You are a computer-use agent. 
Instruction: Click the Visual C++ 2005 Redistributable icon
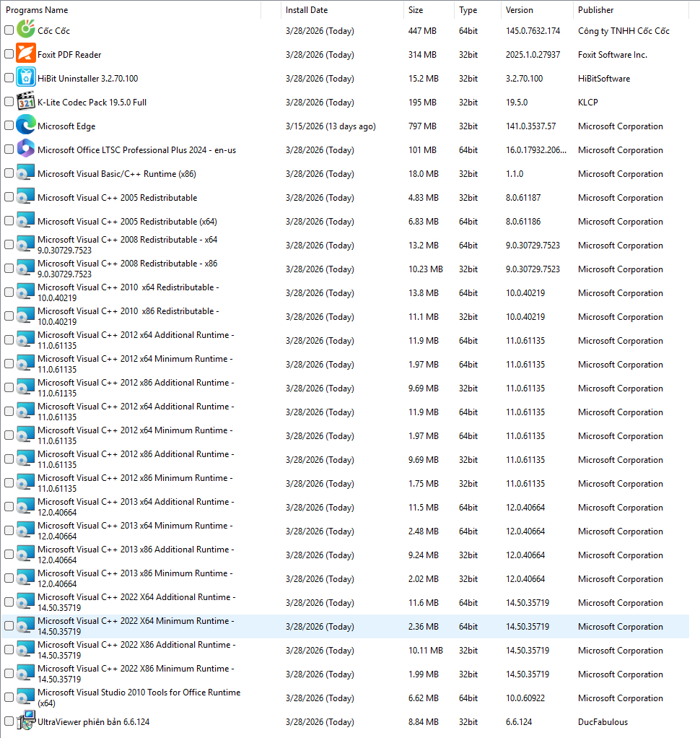(x=26, y=197)
